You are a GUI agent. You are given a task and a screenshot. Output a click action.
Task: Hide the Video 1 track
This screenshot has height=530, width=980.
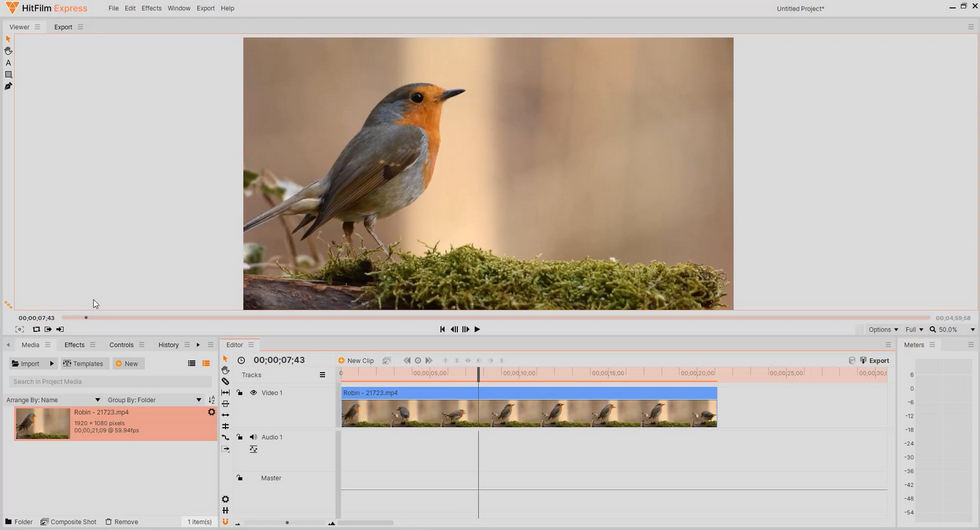pyautogui.click(x=253, y=393)
